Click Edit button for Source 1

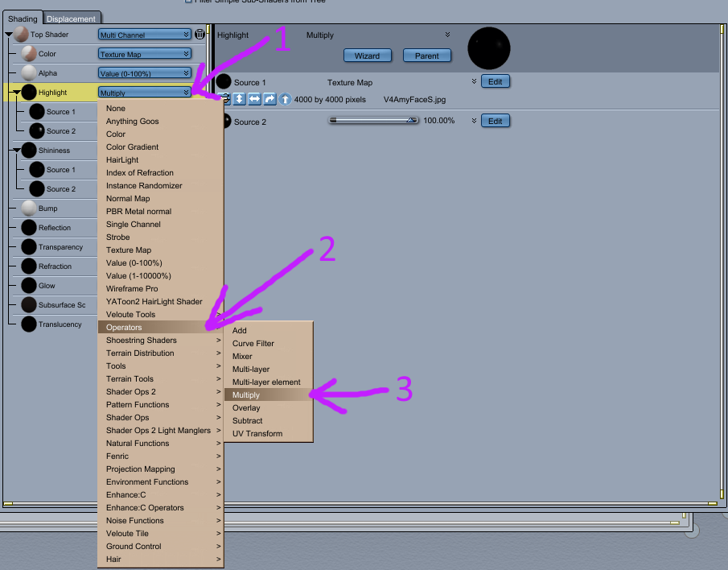point(495,81)
